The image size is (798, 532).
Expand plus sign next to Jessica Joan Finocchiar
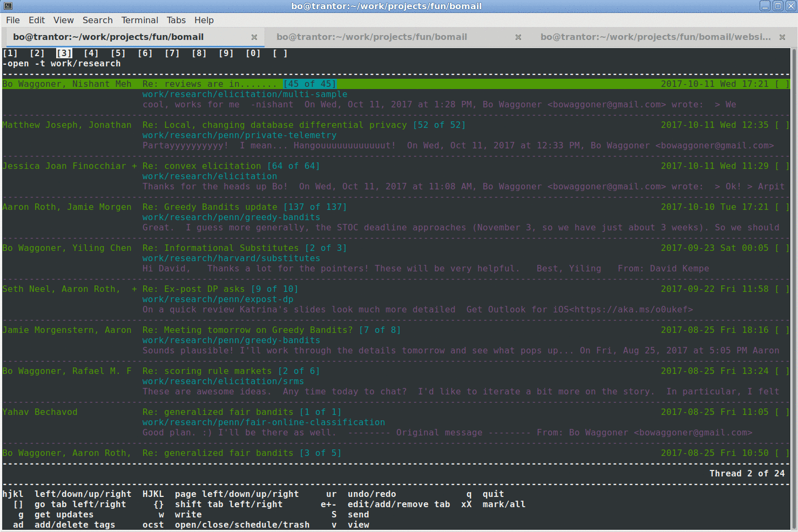(134, 166)
